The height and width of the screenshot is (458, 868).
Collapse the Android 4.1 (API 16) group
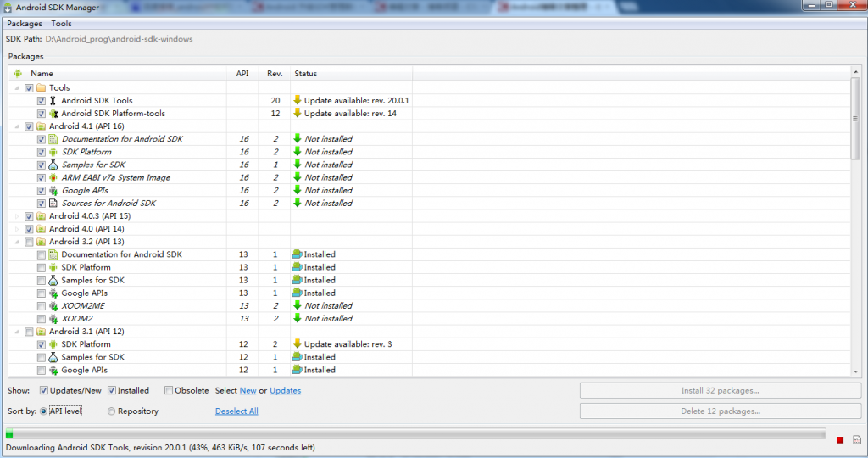point(17,126)
